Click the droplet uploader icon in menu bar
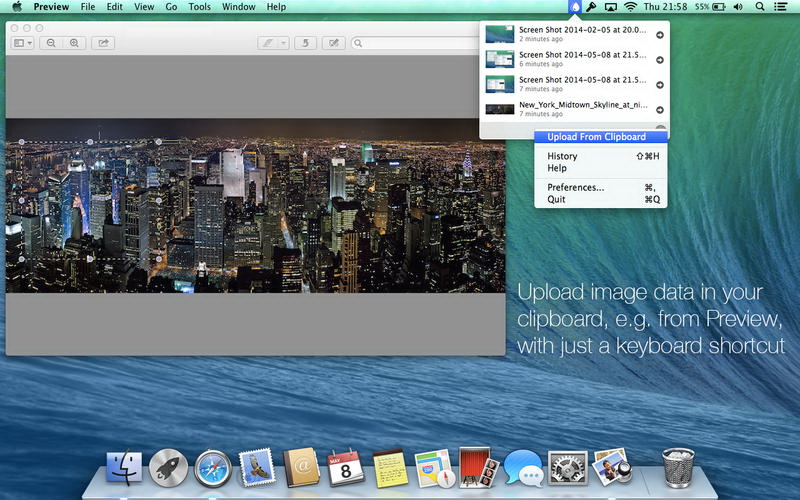The image size is (800, 500). click(x=575, y=7)
